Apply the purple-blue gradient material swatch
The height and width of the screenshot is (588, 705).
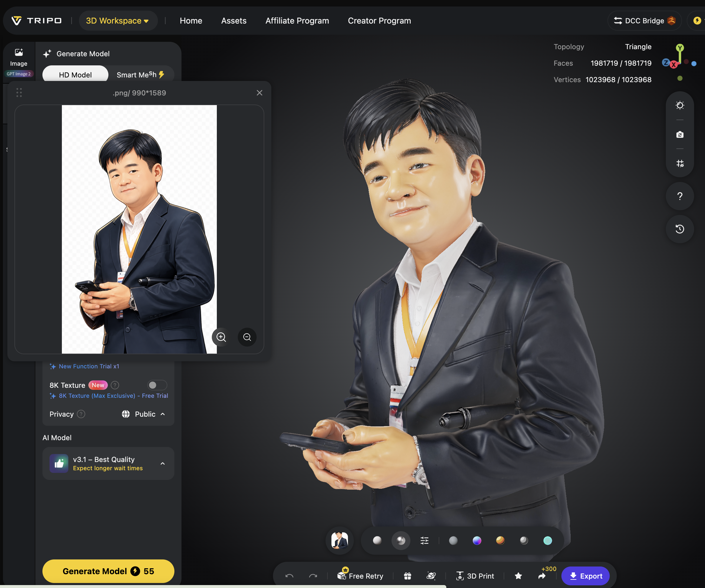[x=477, y=540]
